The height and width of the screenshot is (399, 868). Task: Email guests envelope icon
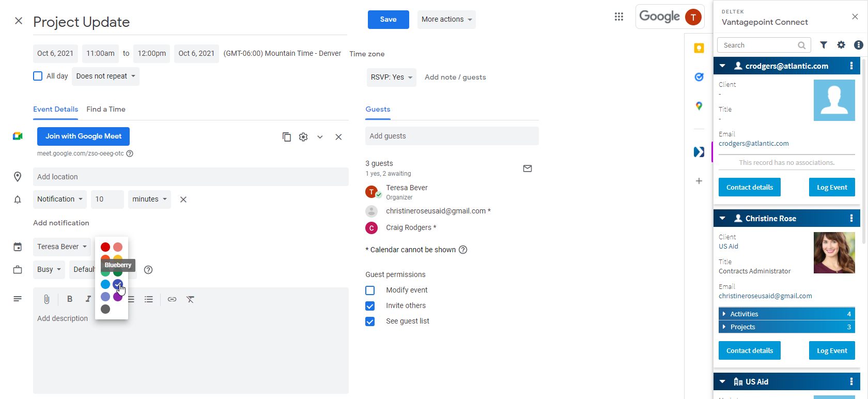[528, 168]
